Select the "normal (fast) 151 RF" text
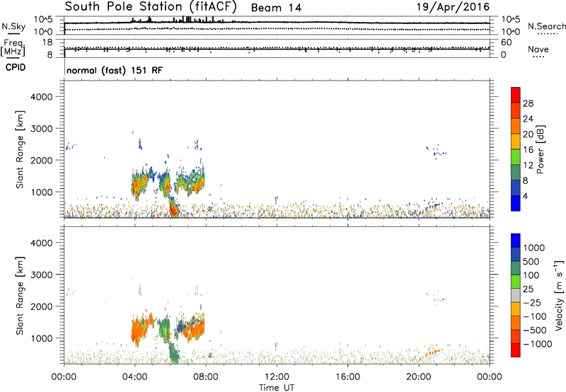The image size is (566, 392). pyautogui.click(x=115, y=70)
